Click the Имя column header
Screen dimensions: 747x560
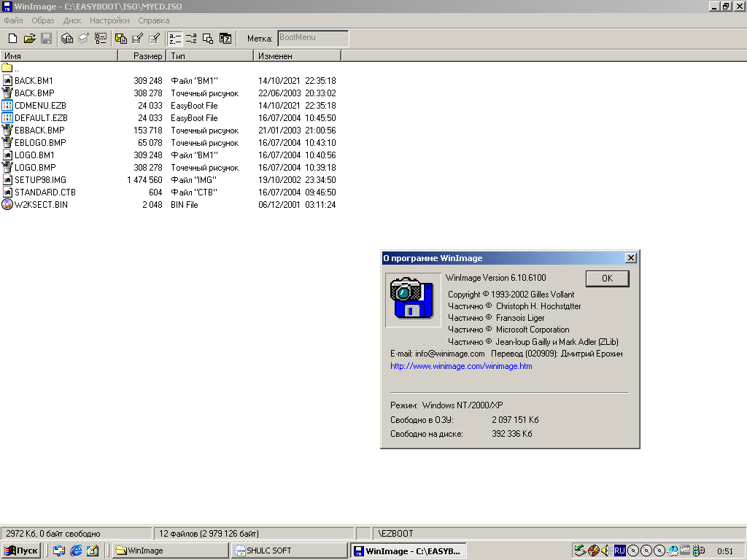tap(59, 55)
